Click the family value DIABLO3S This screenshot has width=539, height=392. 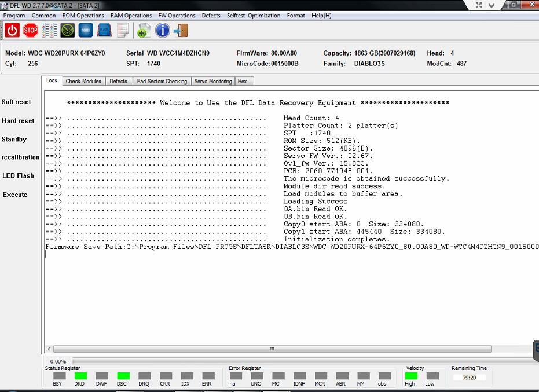[x=369, y=64]
